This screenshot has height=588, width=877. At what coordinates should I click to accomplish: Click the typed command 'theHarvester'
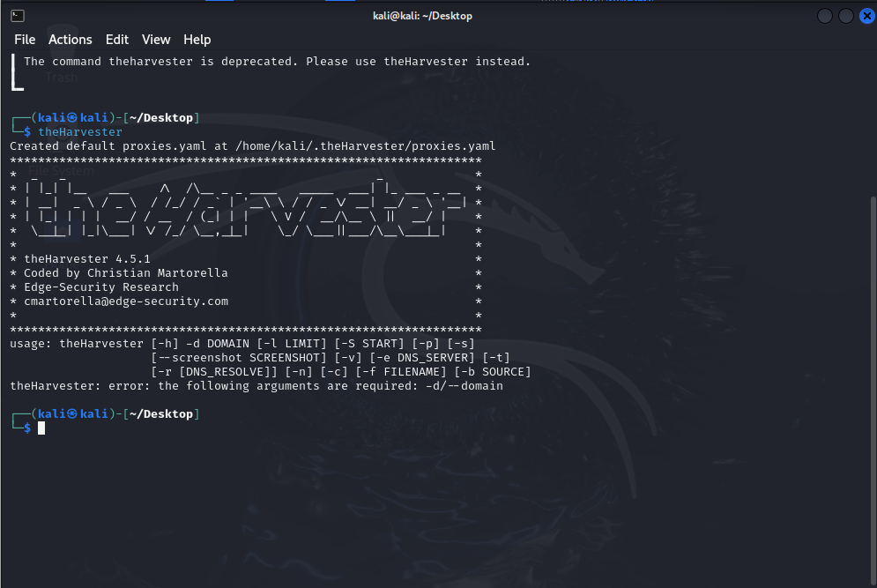[80, 132]
